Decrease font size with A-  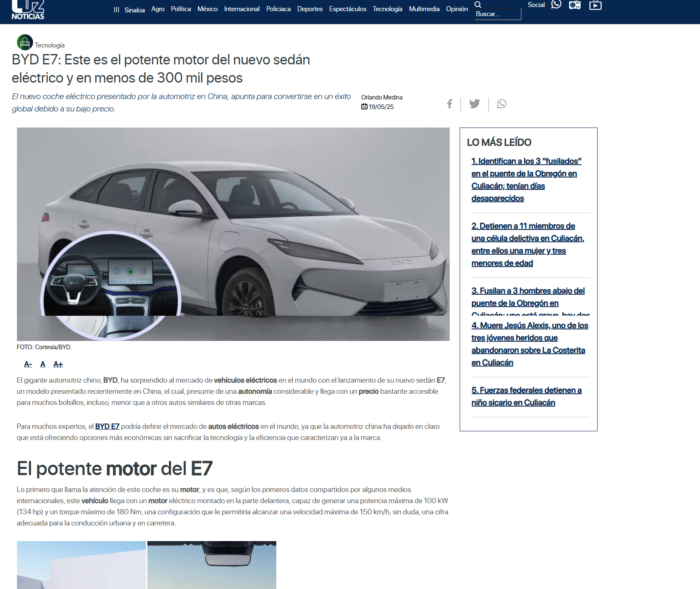click(x=28, y=364)
